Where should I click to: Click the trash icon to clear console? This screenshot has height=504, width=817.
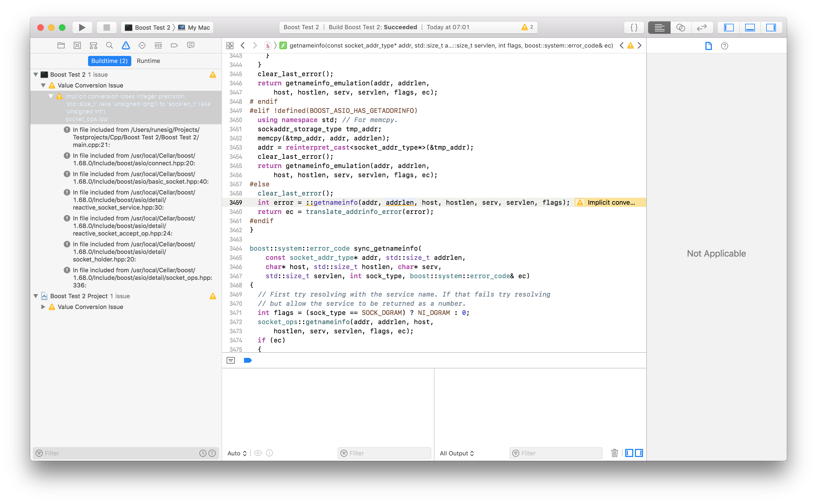coord(614,453)
